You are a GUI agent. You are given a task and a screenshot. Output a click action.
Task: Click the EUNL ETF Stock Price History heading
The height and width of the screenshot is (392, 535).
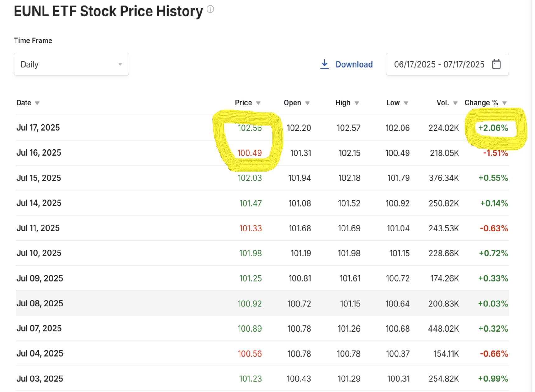109,11
